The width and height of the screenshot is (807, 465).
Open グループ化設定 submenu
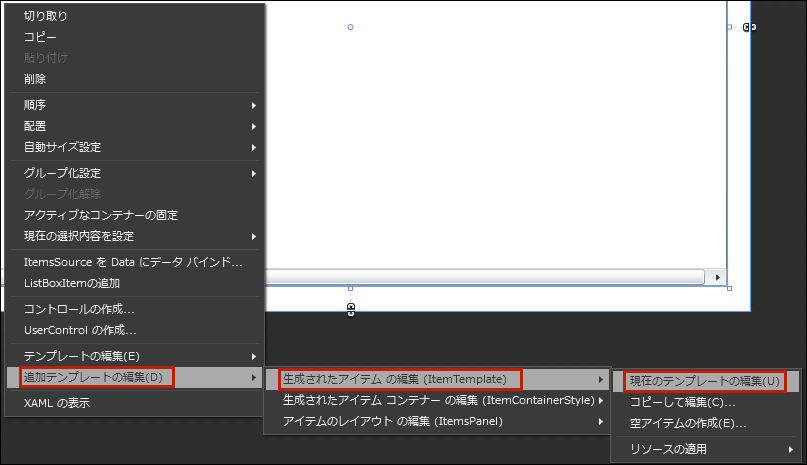(135, 174)
